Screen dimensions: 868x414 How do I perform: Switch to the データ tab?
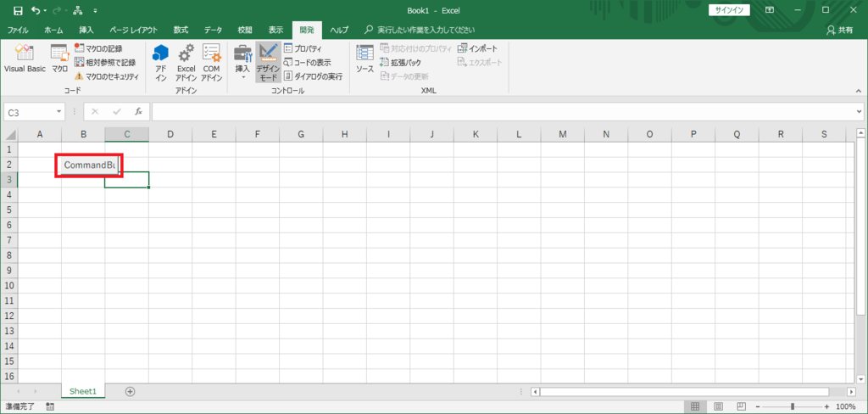(x=213, y=30)
